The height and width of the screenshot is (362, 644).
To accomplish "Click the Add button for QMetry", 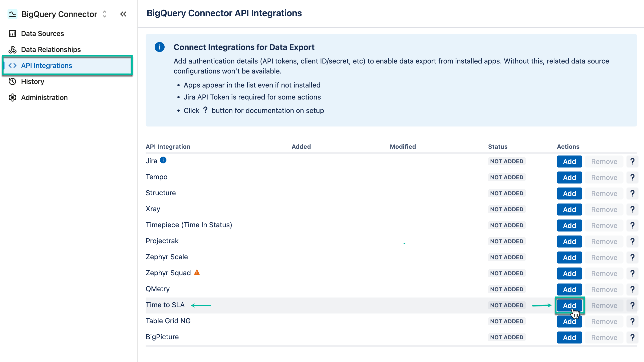I will click(569, 289).
